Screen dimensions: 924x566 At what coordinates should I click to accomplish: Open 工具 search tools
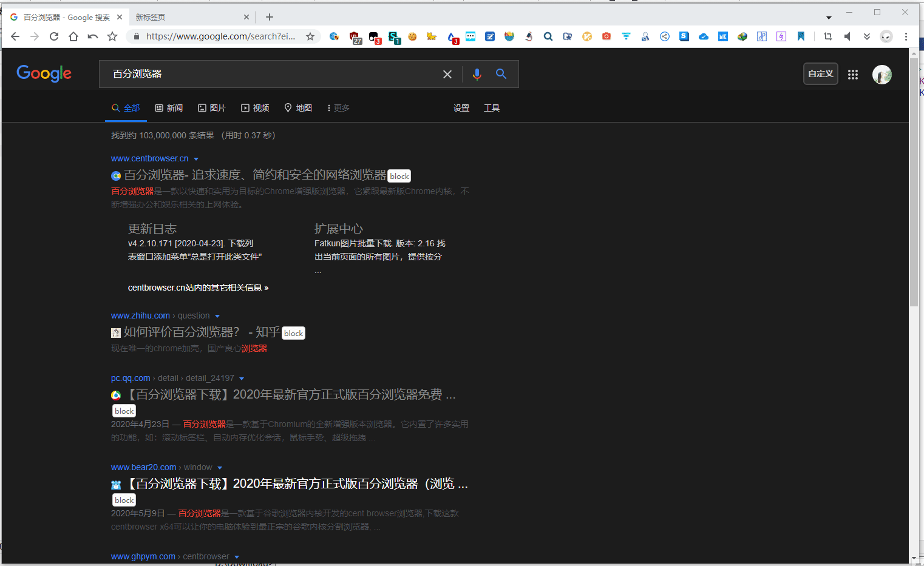[492, 108]
